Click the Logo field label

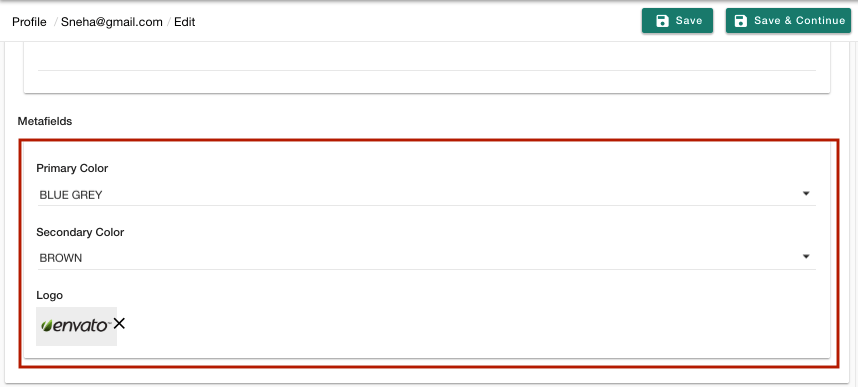tap(49, 295)
